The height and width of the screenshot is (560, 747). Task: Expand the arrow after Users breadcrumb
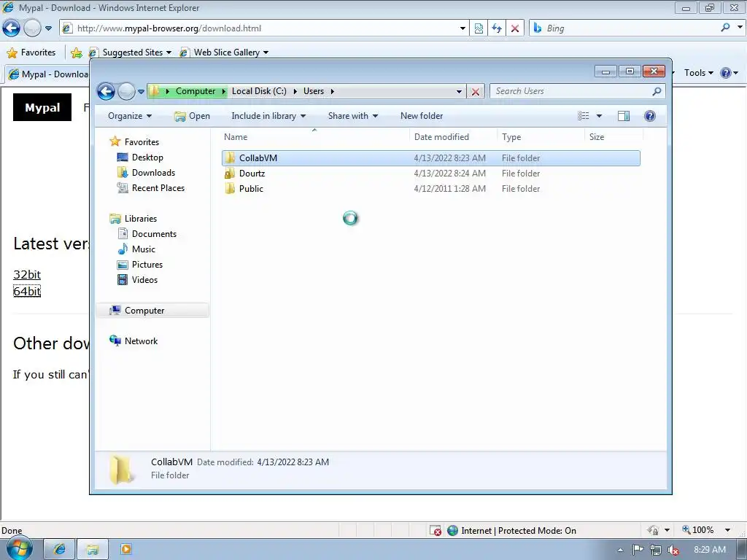(332, 91)
